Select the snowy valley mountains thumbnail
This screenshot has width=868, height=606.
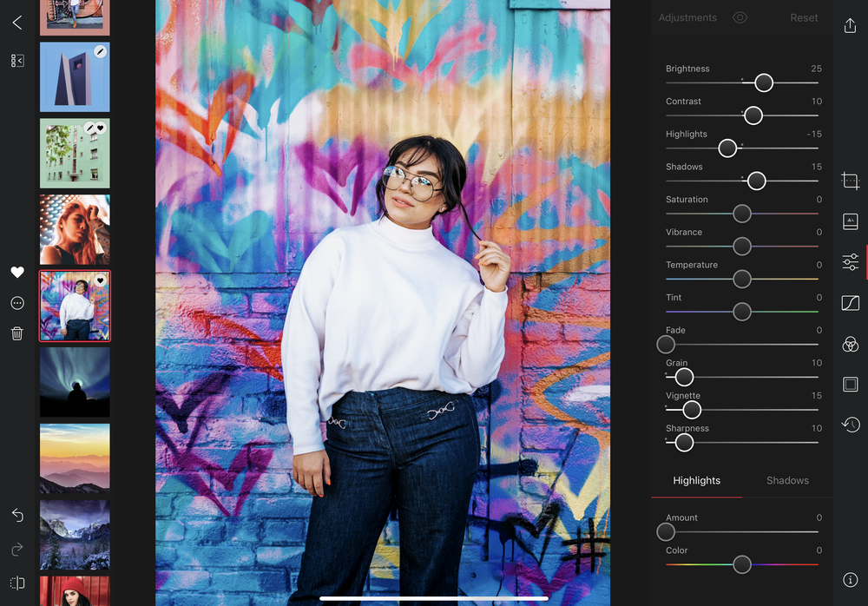pyautogui.click(x=75, y=535)
